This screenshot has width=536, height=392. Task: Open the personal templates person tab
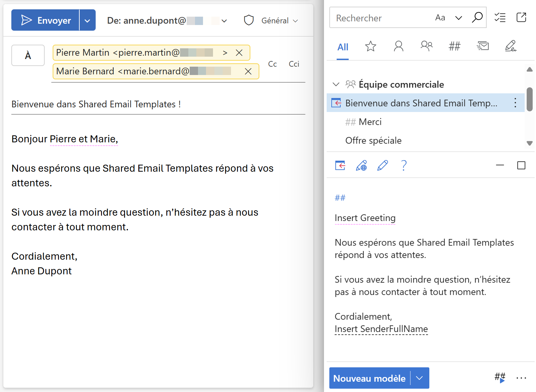[398, 46]
